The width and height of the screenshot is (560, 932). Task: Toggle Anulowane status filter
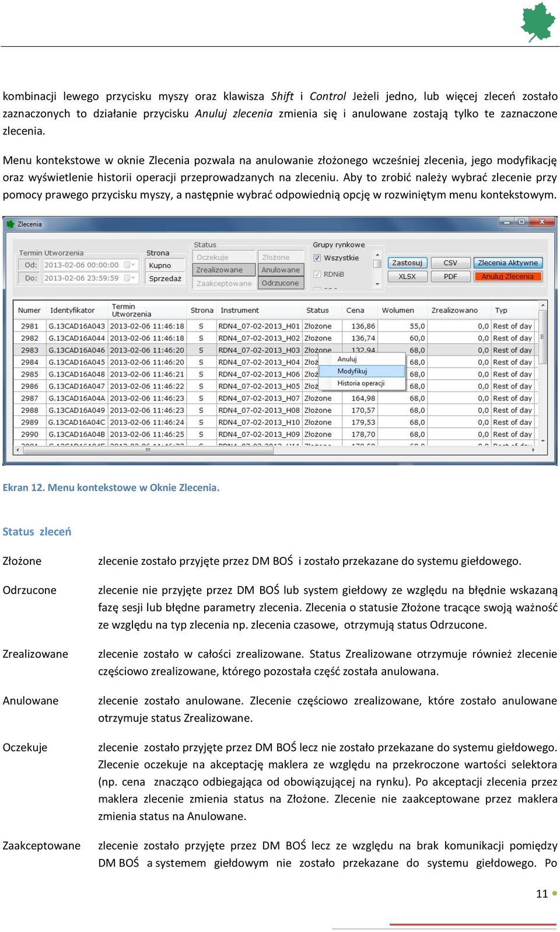(x=281, y=270)
